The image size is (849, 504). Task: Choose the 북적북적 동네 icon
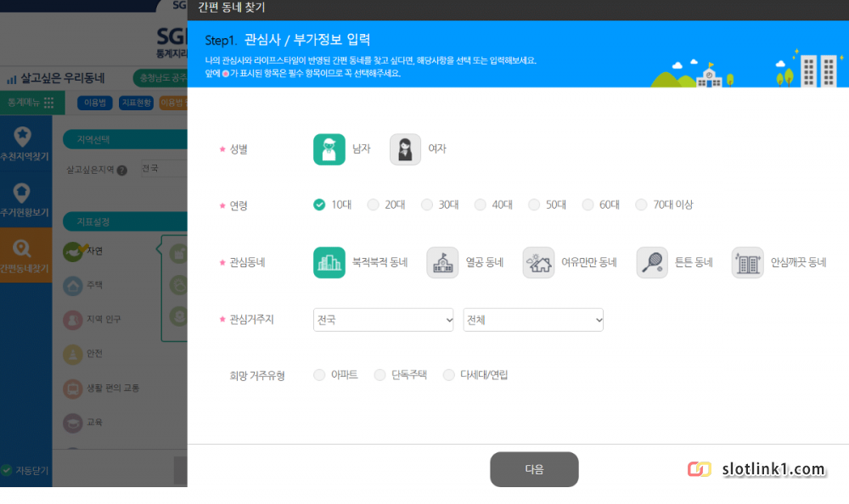point(329,262)
